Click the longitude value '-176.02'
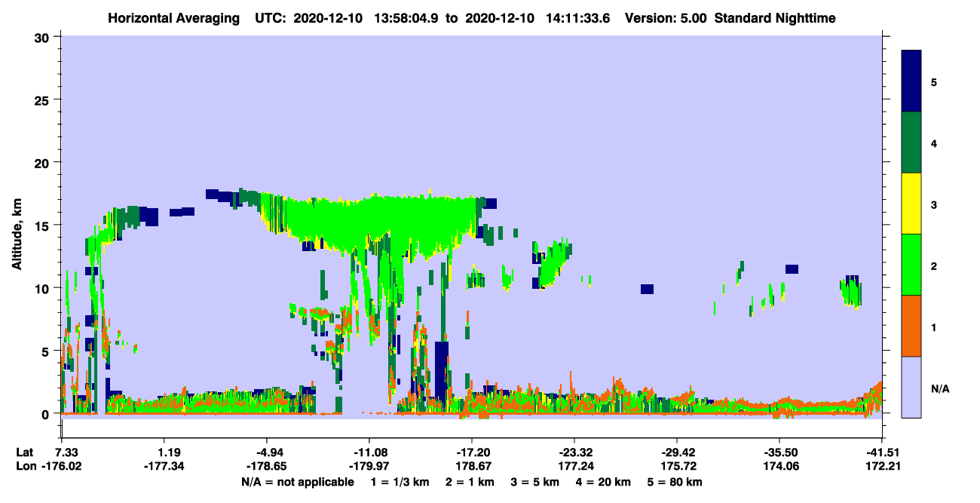 62,466
